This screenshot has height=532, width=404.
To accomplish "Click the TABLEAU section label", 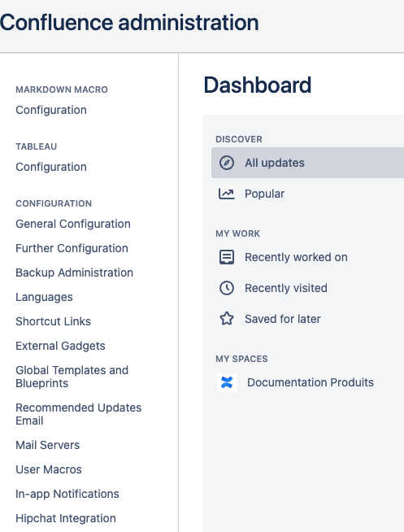I will [37, 146].
